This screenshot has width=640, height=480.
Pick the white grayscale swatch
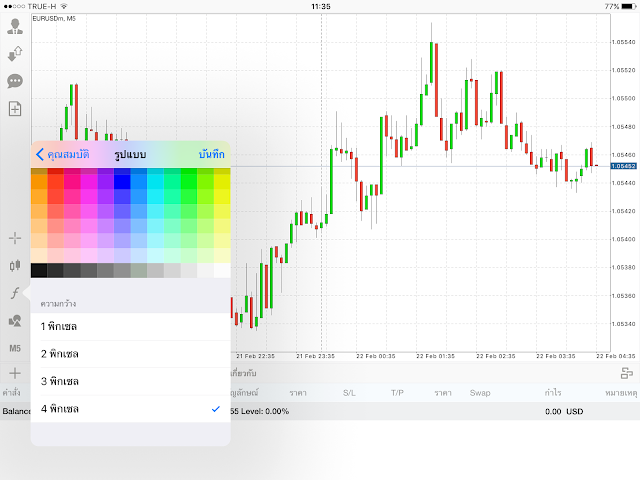222,271
